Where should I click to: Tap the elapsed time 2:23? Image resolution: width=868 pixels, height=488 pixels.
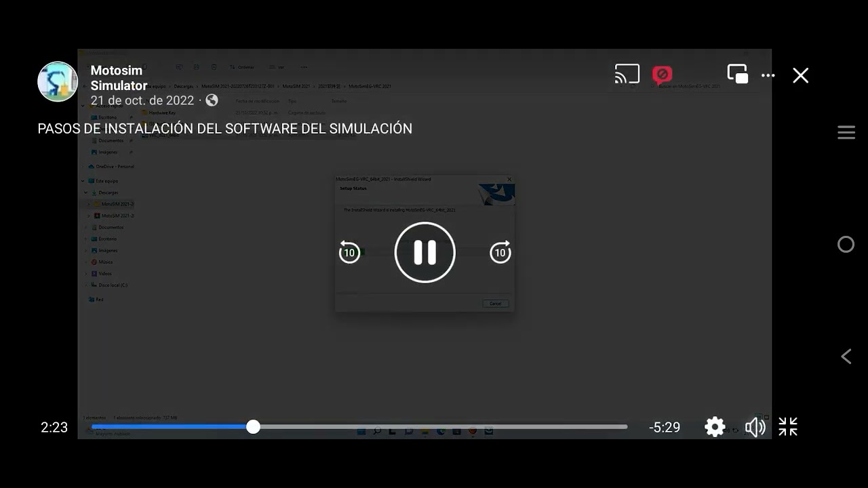coord(54,427)
